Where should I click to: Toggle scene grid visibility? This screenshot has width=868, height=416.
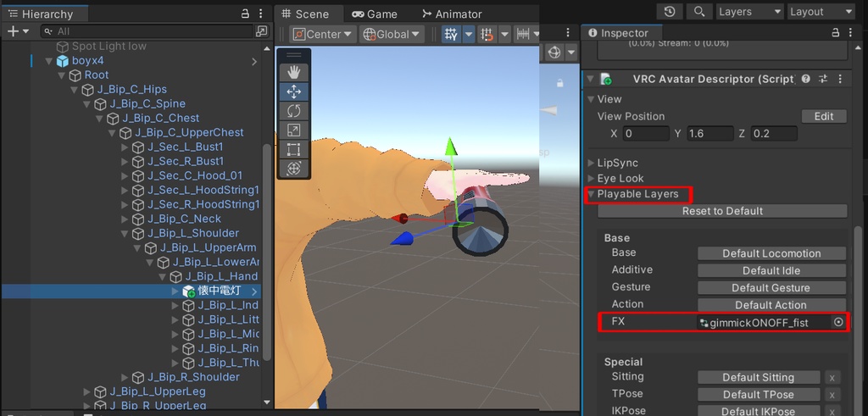click(x=451, y=34)
